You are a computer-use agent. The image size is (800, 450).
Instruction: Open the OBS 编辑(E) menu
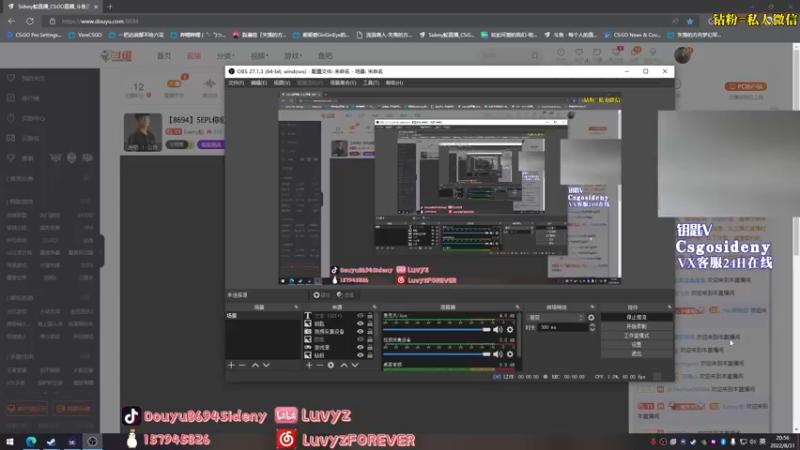point(259,83)
